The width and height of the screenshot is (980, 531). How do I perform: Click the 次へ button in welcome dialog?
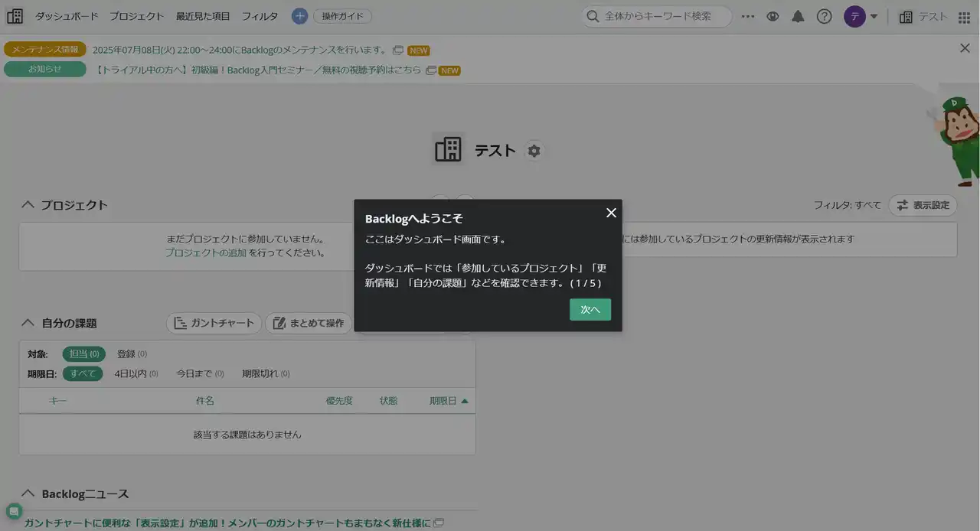pos(590,309)
